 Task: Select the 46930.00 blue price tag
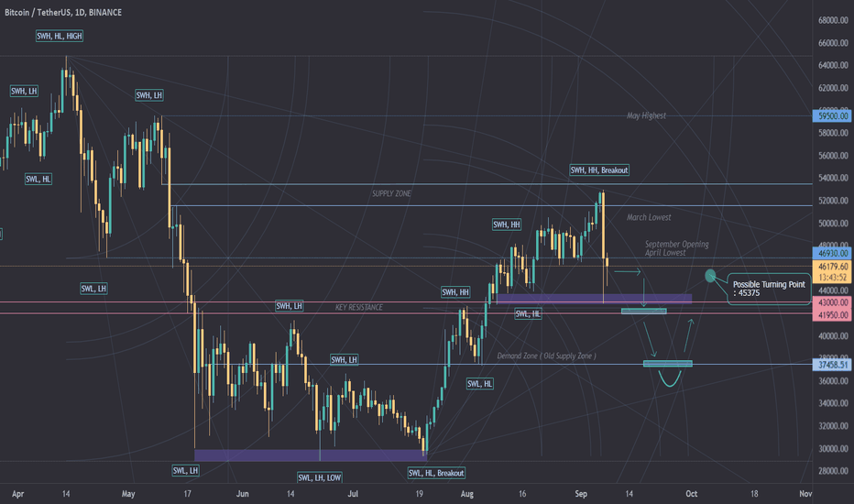click(x=833, y=253)
